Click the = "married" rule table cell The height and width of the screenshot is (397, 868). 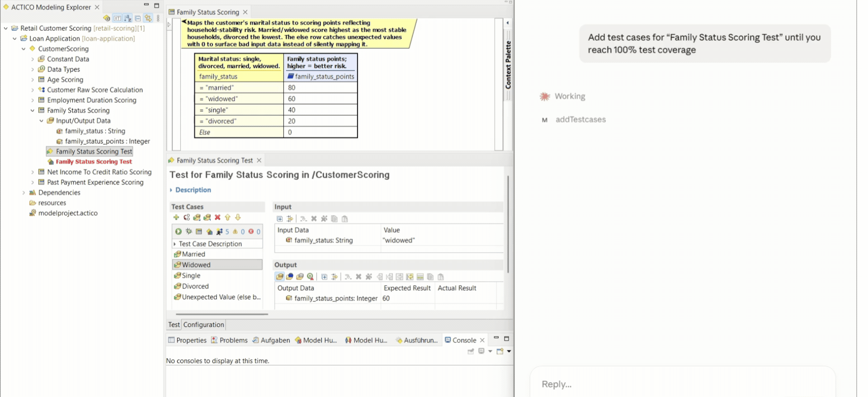tap(239, 88)
